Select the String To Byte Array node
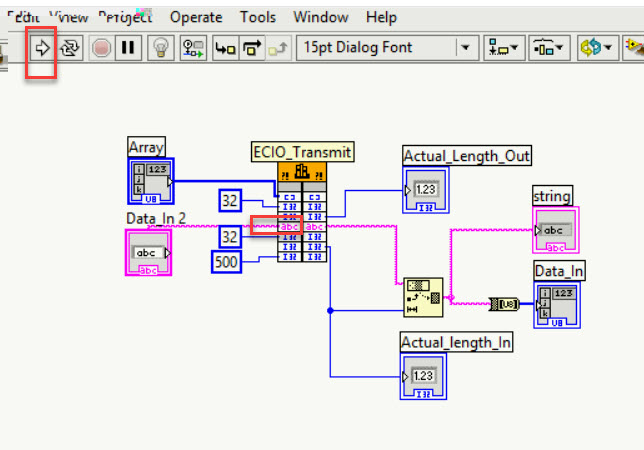The image size is (644, 450). 504,304
